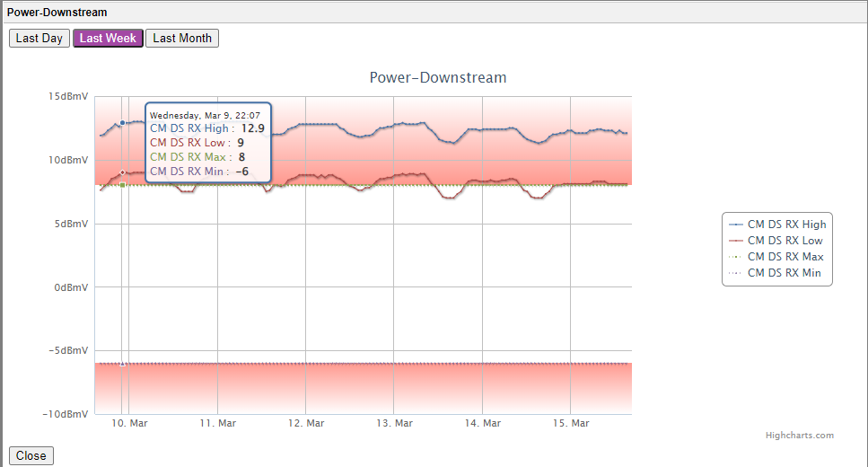Click the 10. Mar x-axis label

pyautogui.click(x=130, y=423)
